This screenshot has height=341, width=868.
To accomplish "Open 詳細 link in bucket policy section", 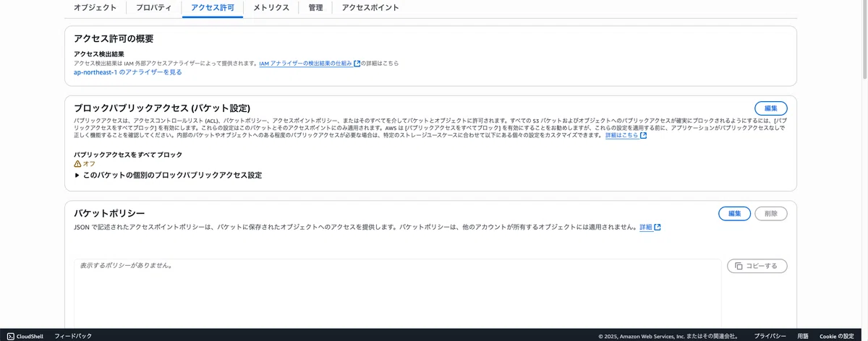I will pyautogui.click(x=646, y=227).
